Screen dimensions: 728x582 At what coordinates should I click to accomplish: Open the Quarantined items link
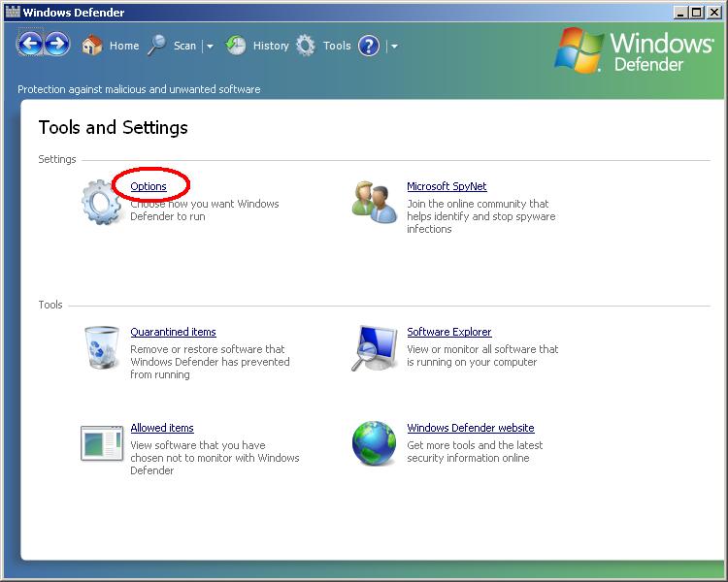click(173, 332)
